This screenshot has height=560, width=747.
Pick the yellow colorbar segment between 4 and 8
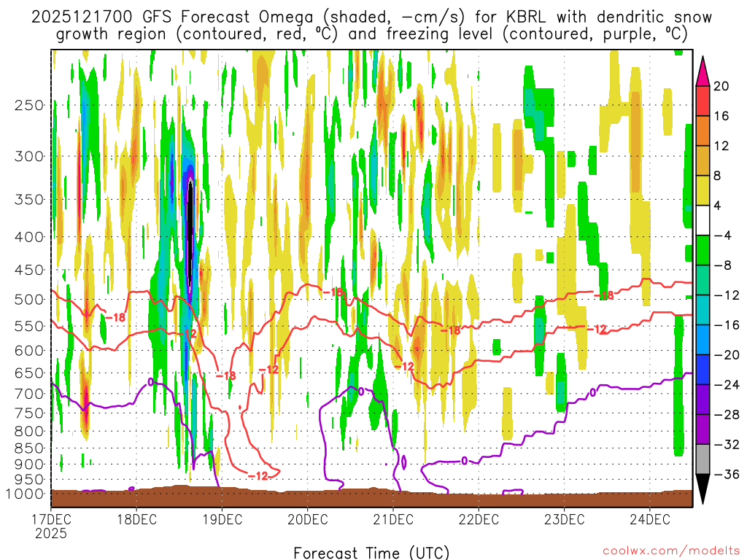[x=703, y=190]
